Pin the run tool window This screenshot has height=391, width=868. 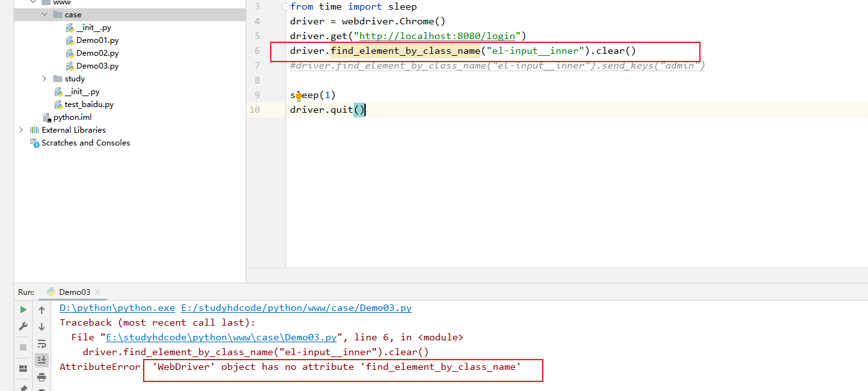[x=22, y=388]
